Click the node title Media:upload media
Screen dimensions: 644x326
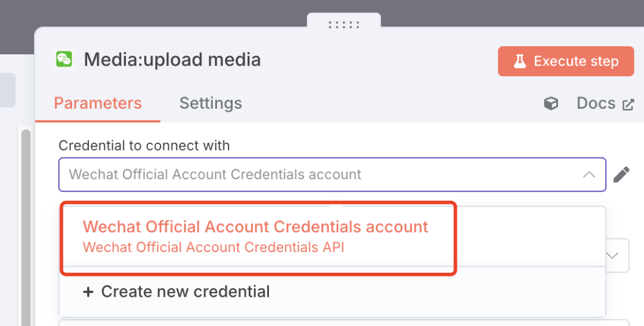point(172,60)
